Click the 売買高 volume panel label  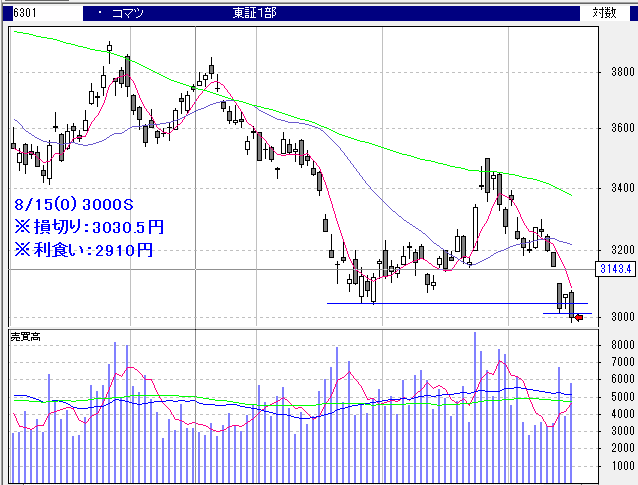tap(29, 335)
